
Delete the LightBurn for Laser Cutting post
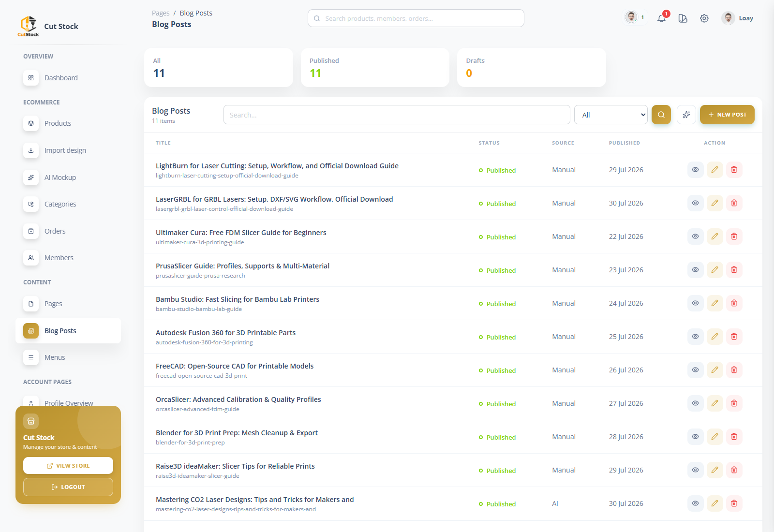click(734, 170)
